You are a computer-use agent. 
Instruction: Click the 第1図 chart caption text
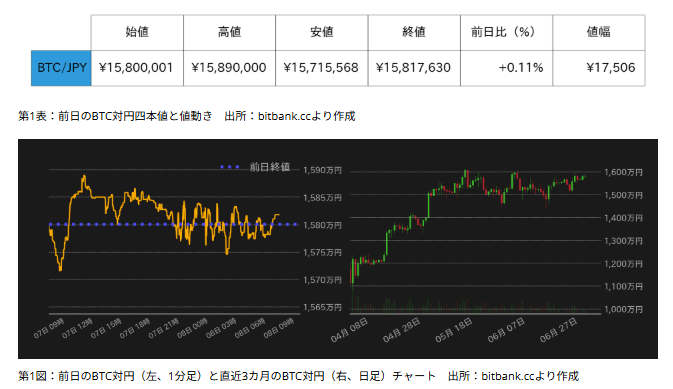tap(298, 376)
